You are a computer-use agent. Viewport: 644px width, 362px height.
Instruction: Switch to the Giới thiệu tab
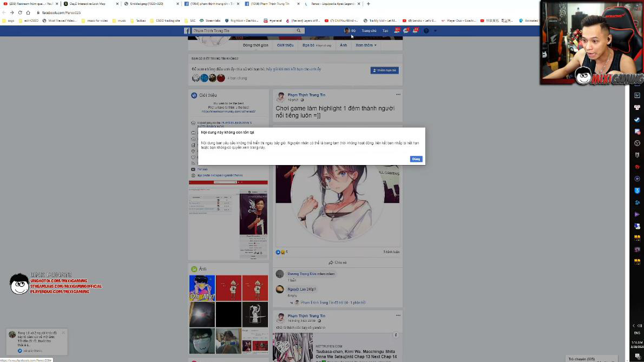pyautogui.click(x=285, y=45)
